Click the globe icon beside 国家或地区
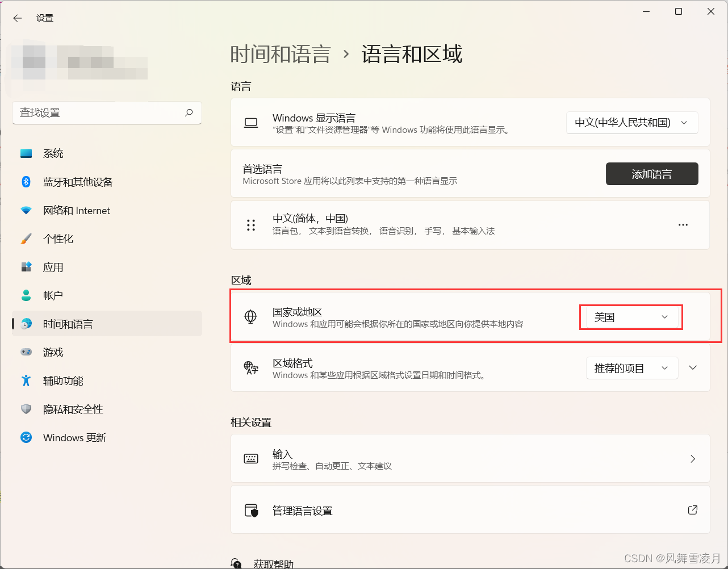728x569 pixels. pyautogui.click(x=250, y=317)
